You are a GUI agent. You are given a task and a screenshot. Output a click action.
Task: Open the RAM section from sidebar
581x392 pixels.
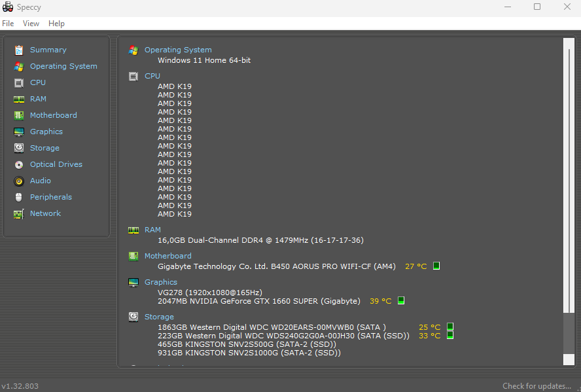point(38,99)
